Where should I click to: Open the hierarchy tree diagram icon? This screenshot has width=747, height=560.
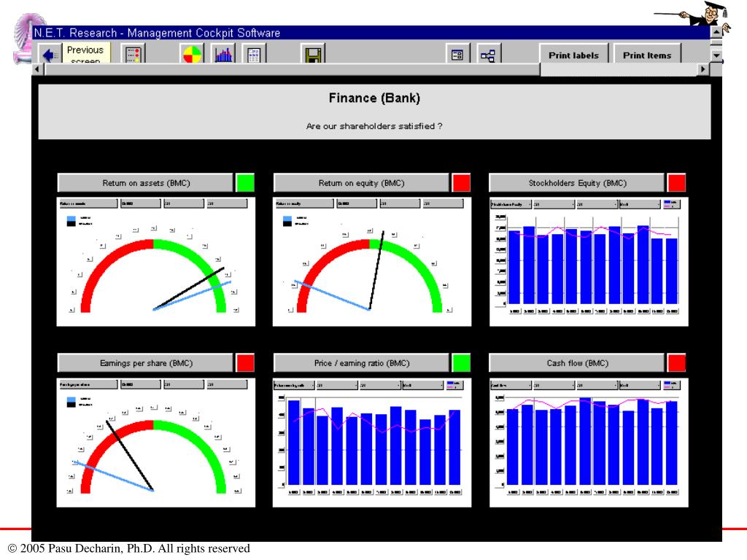tap(488, 55)
